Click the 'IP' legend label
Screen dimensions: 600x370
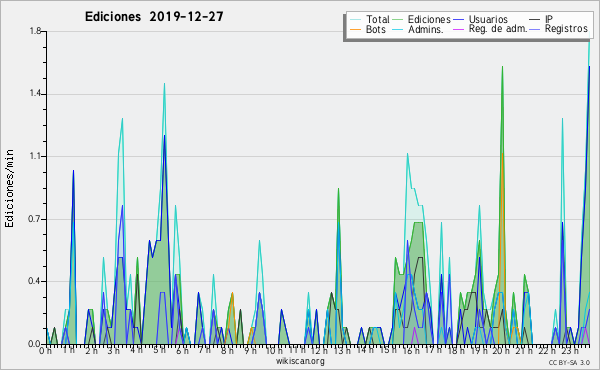point(549,19)
